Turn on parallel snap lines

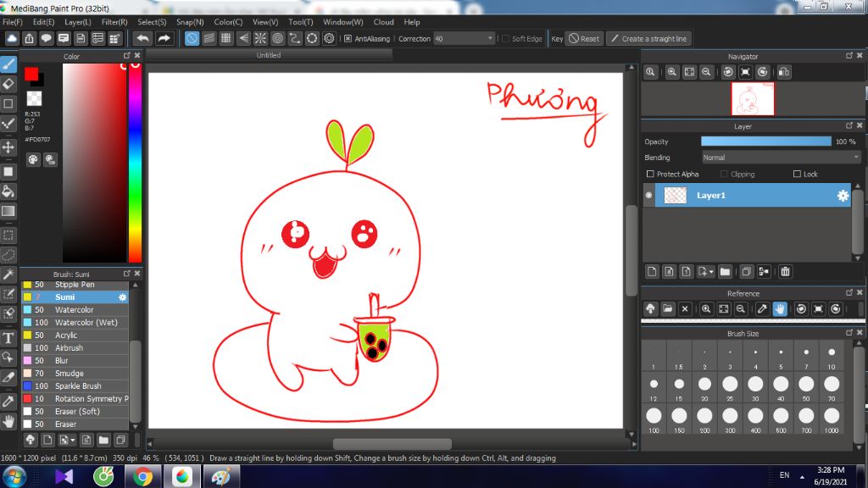tap(209, 39)
